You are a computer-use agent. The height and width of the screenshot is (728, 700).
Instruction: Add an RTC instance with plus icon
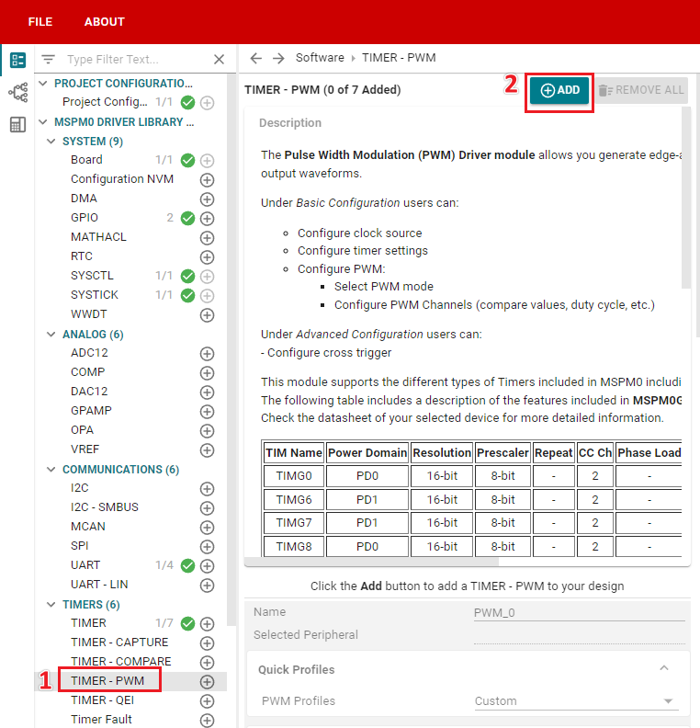(207, 256)
